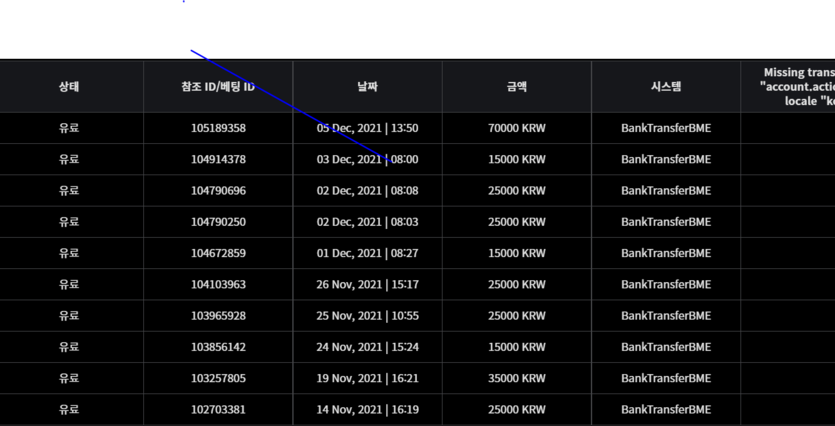Viewport: 835px width, 426px height.
Task: Click the date 26 Nov, 2021 | 15:17
Action: (367, 284)
